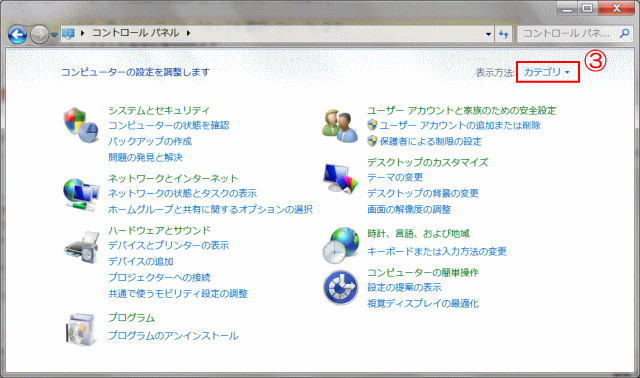Expand the address bar history dropdown
The height and width of the screenshot is (378, 640).
point(488,34)
